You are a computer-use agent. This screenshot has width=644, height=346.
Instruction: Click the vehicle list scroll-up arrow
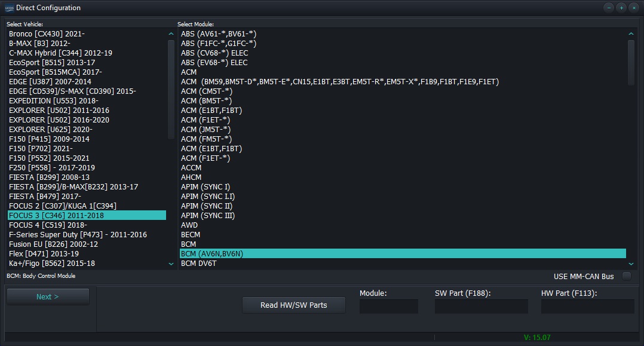171,33
